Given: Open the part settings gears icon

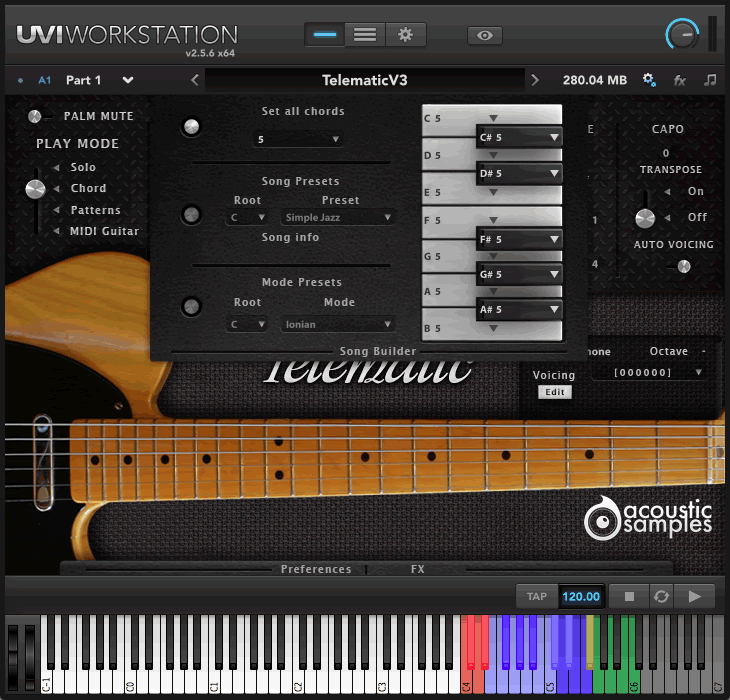Looking at the screenshot, I should point(649,80).
